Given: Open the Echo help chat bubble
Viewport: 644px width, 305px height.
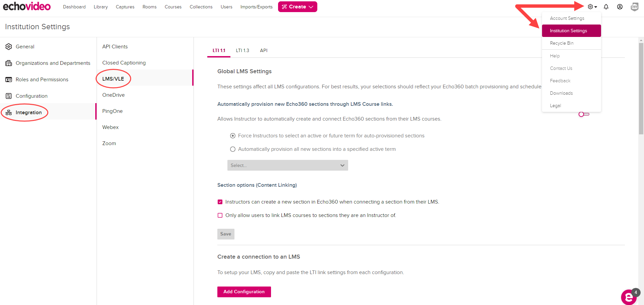Looking at the screenshot, I should click(x=629, y=297).
